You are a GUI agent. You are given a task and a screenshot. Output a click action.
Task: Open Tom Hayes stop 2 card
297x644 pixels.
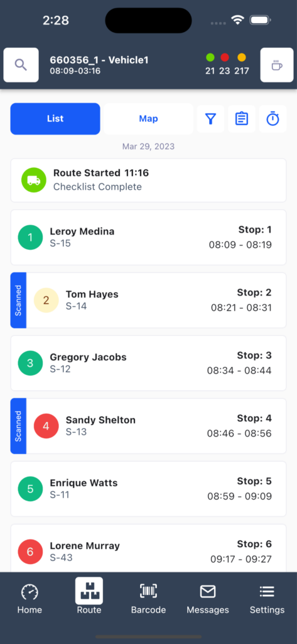pos(148,300)
